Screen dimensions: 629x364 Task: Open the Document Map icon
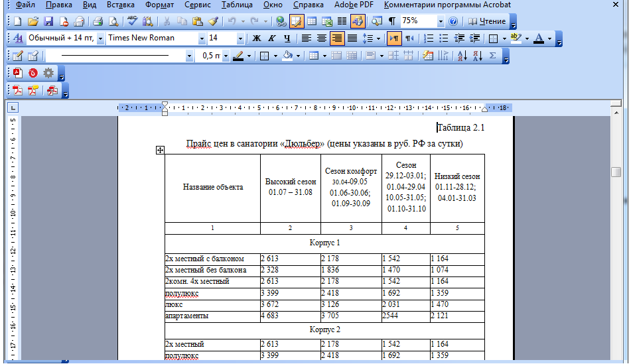click(377, 21)
